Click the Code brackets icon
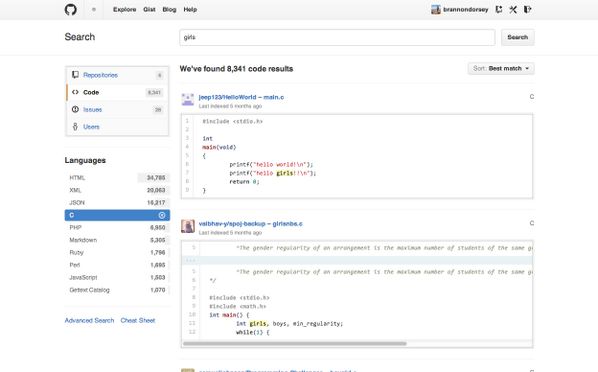 click(x=75, y=92)
